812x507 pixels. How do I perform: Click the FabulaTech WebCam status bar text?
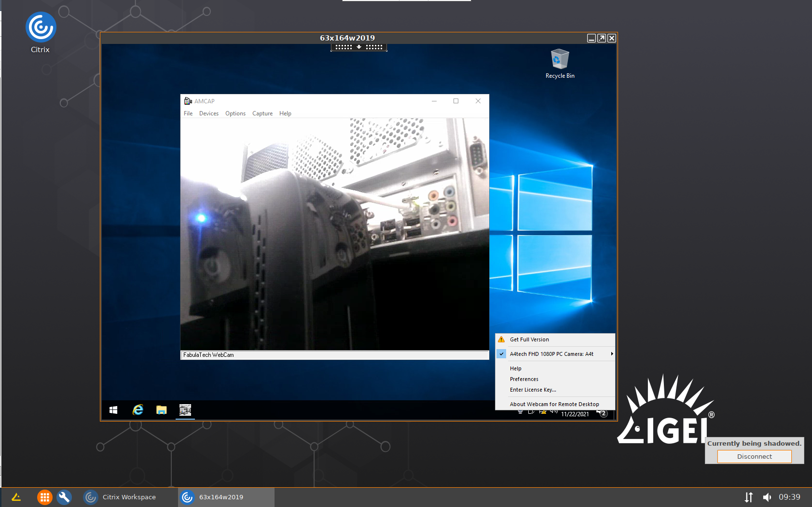pos(208,355)
